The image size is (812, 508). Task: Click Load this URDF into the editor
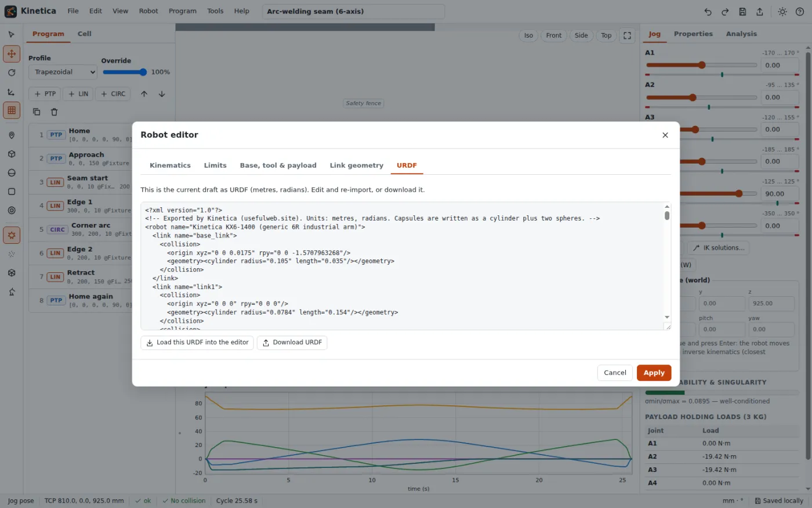click(x=197, y=343)
